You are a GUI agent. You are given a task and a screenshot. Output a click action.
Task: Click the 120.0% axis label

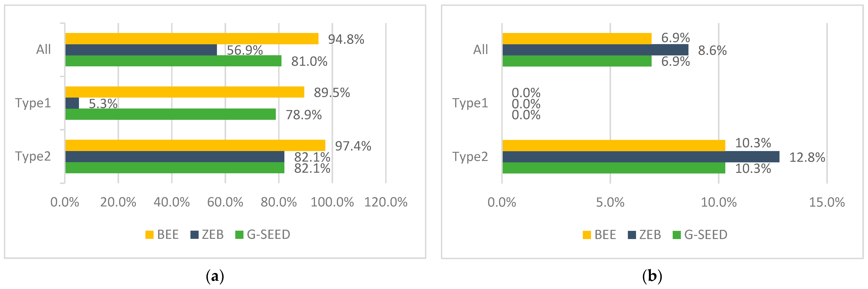pos(386,202)
